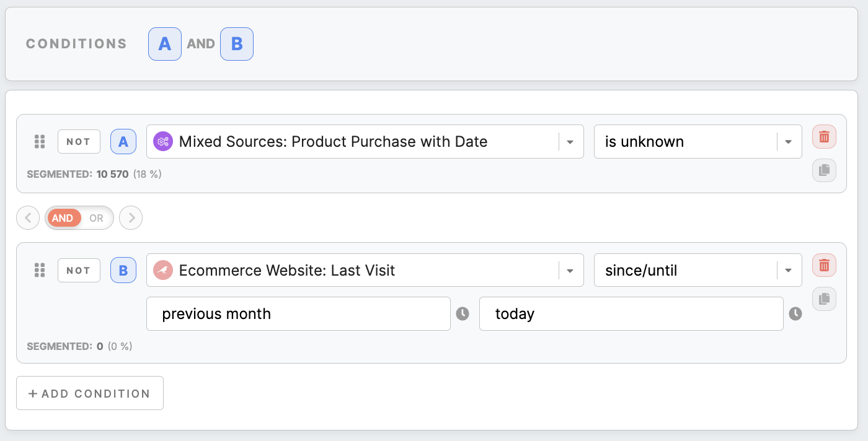Click the Add Condition button

pos(90,393)
